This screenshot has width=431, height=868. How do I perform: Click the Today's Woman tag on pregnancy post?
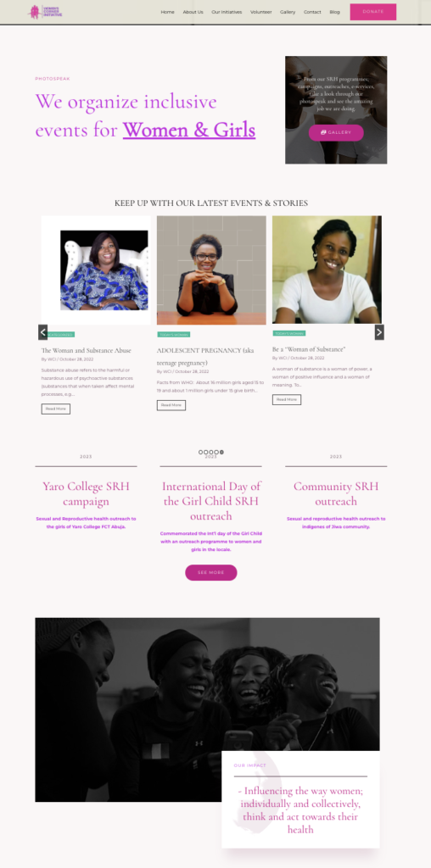pos(173,334)
